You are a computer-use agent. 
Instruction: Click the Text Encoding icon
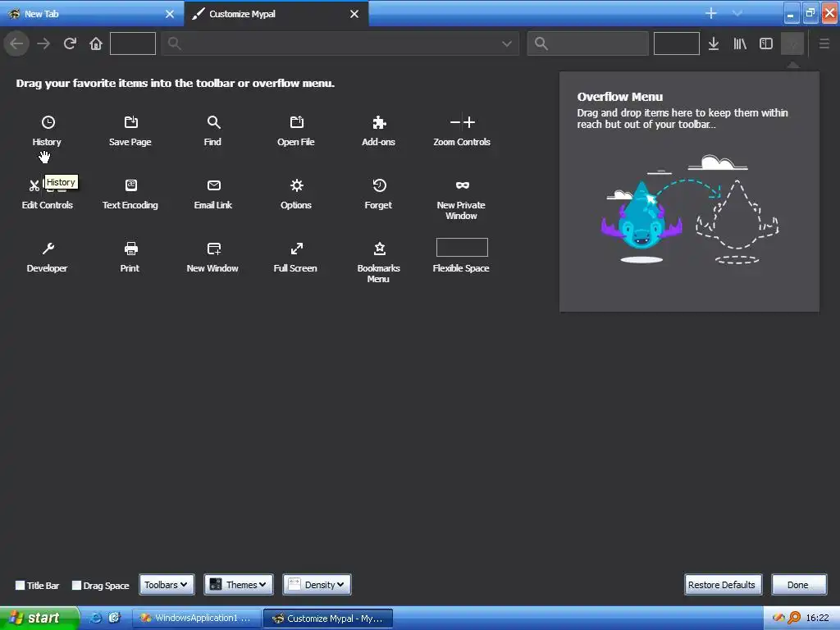click(x=130, y=185)
